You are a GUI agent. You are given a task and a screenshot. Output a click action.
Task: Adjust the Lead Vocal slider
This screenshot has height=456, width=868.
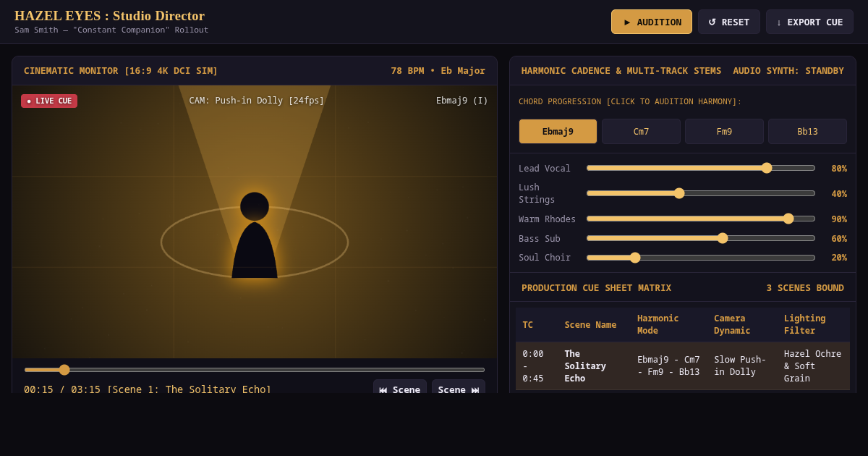tap(701, 168)
